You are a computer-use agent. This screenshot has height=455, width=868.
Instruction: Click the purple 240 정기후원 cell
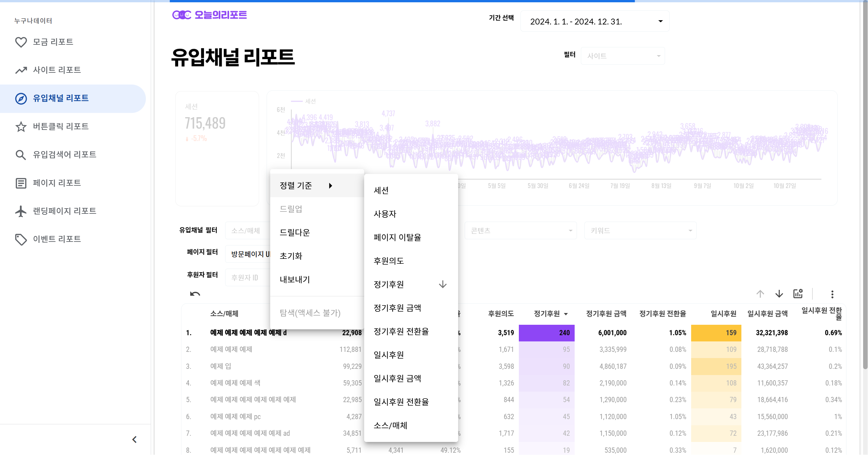pyautogui.click(x=547, y=333)
